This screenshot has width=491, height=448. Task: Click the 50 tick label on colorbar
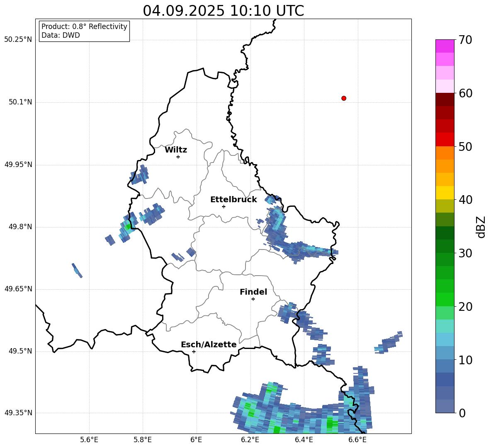pyautogui.click(x=465, y=146)
